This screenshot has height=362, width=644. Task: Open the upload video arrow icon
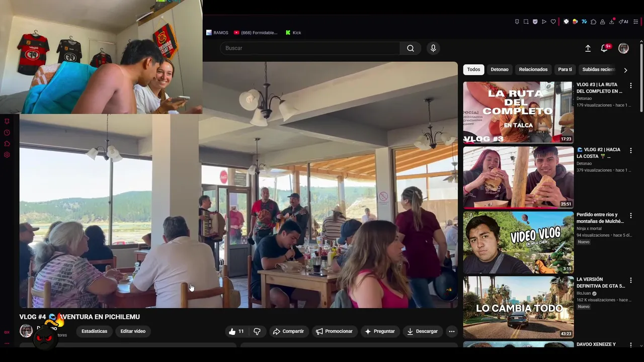pos(588,48)
